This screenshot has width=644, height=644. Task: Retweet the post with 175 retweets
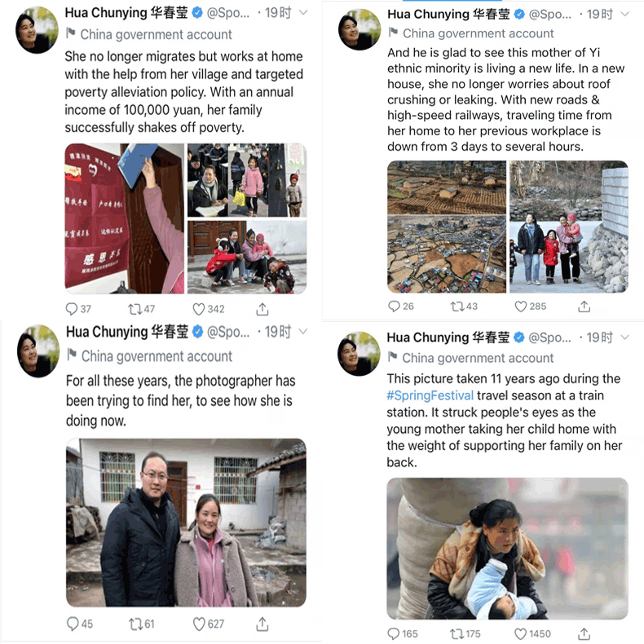click(457, 633)
